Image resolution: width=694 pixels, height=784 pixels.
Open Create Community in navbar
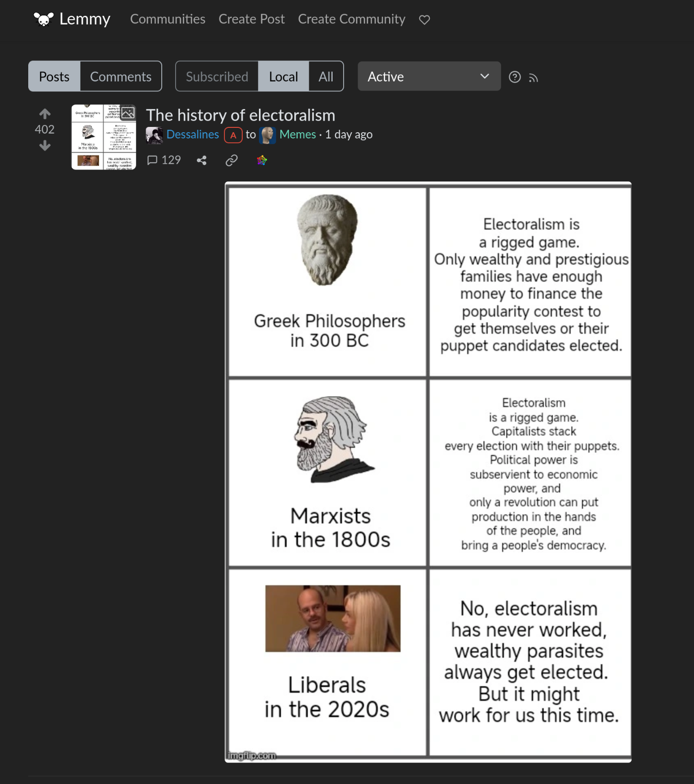click(x=351, y=19)
